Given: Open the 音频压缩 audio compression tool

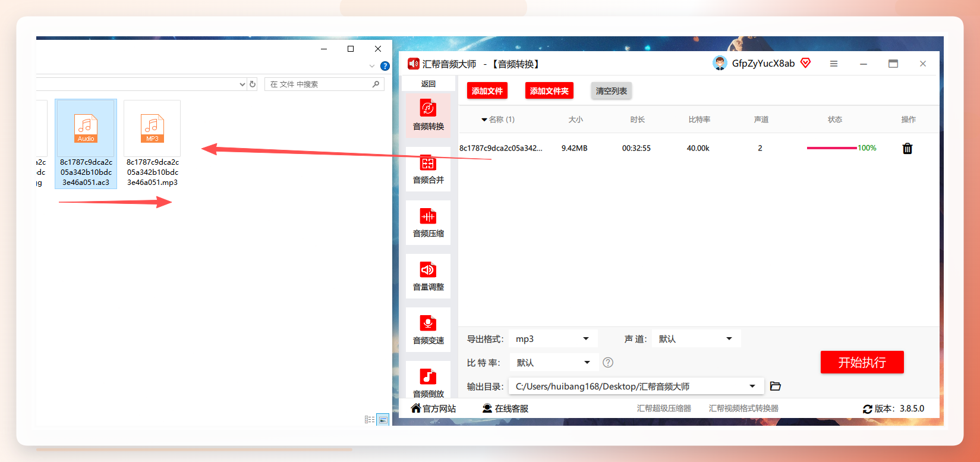Looking at the screenshot, I should 428,222.
